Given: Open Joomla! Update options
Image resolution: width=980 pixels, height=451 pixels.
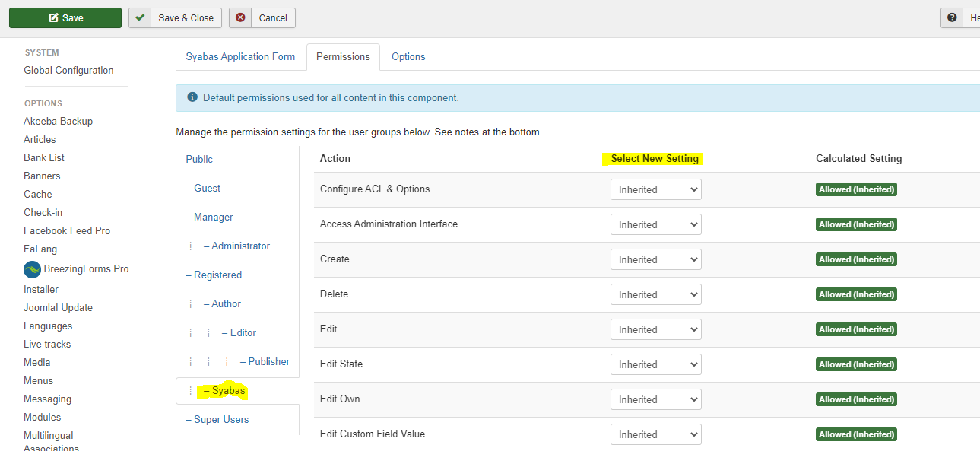Looking at the screenshot, I should coord(58,307).
